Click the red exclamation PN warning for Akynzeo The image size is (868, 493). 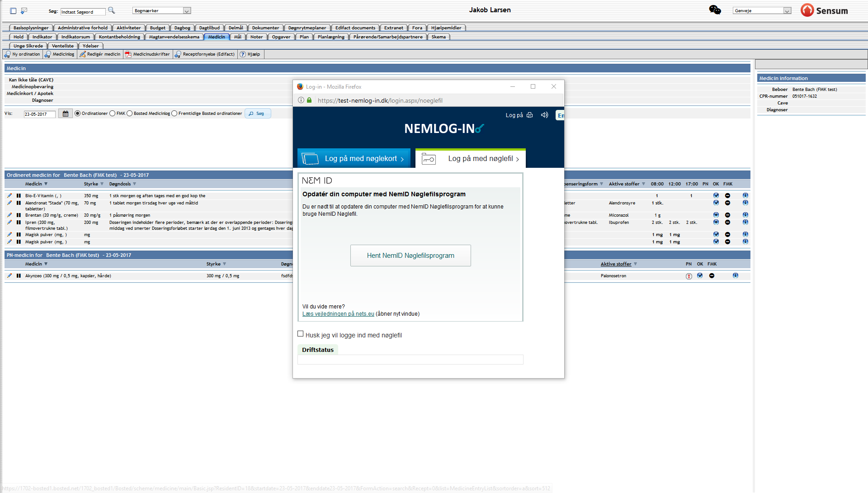[689, 276]
